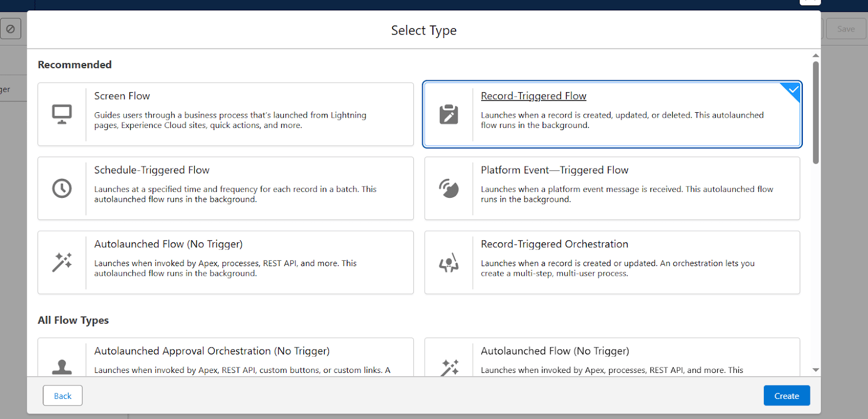Click the Record-Triggered Orchestration description text
This screenshot has height=419, width=868.
(x=617, y=268)
